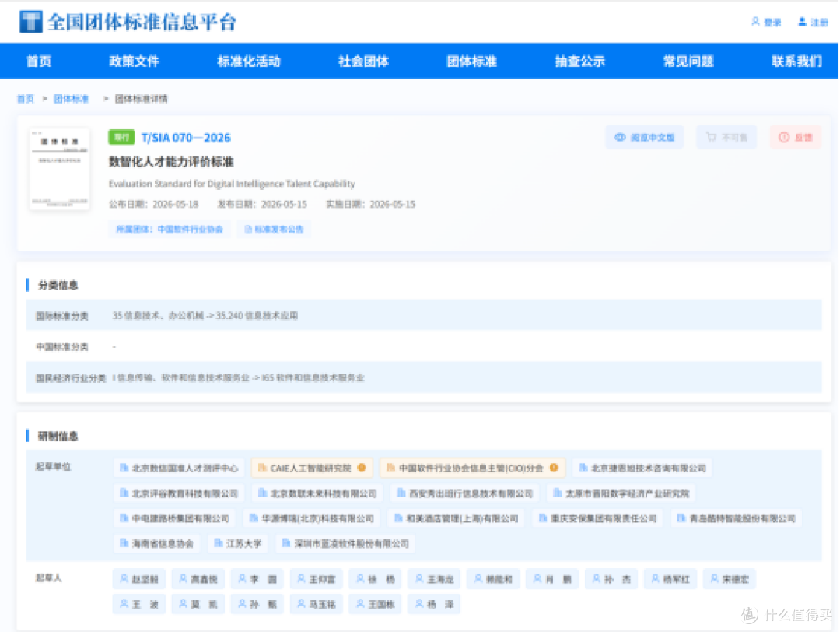Click the 注册 register user icon

tap(802, 22)
